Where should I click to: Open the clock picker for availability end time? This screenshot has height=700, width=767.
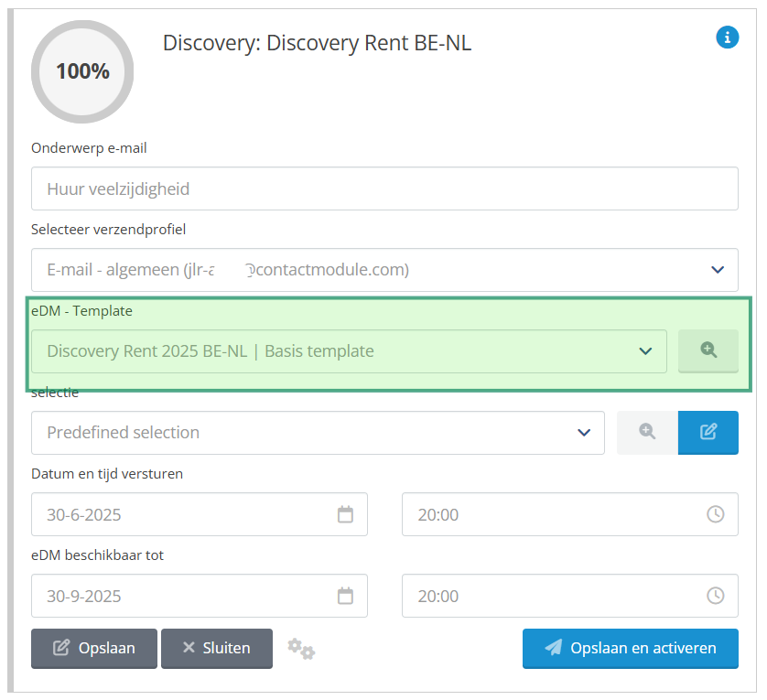(715, 596)
